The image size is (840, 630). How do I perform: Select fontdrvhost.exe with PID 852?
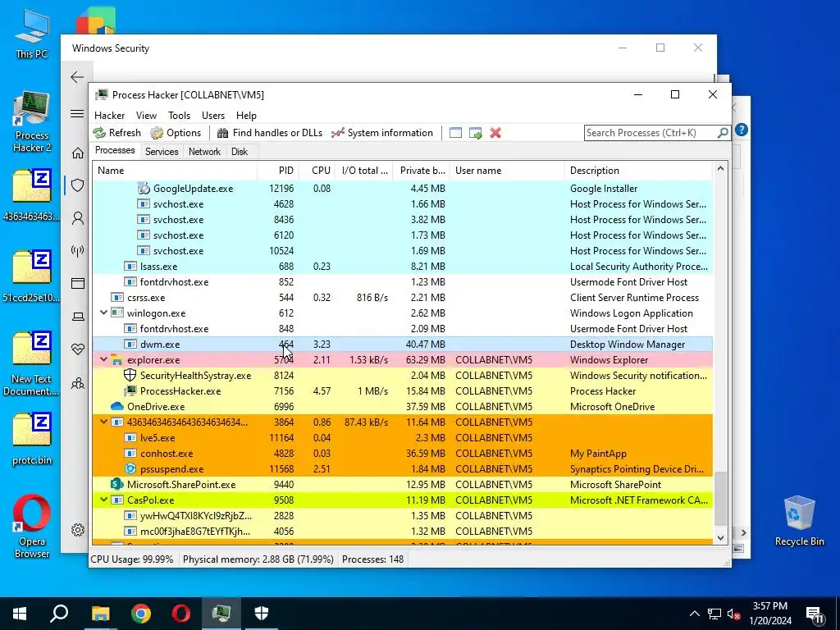point(402,282)
